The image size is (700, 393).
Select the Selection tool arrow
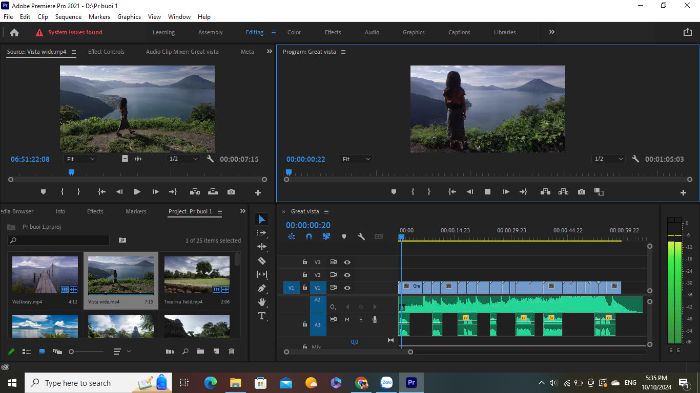262,219
